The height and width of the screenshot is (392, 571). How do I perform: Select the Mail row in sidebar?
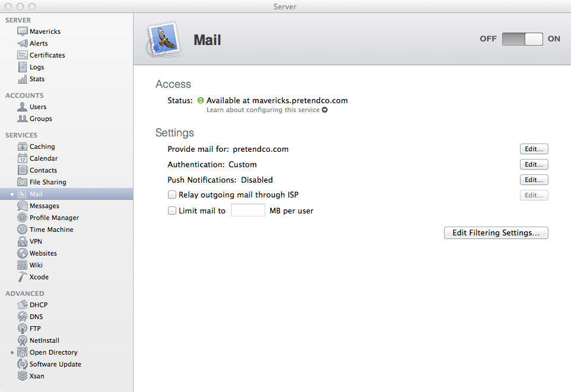coord(66,194)
